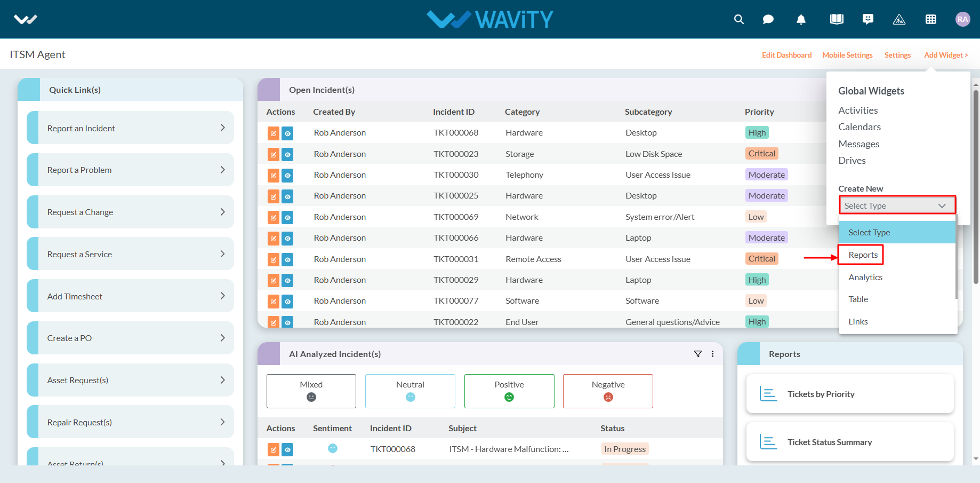The width and height of the screenshot is (980, 483).
Task: Edit incident TKT000023 with the pencil icon
Action: pyautogui.click(x=273, y=154)
